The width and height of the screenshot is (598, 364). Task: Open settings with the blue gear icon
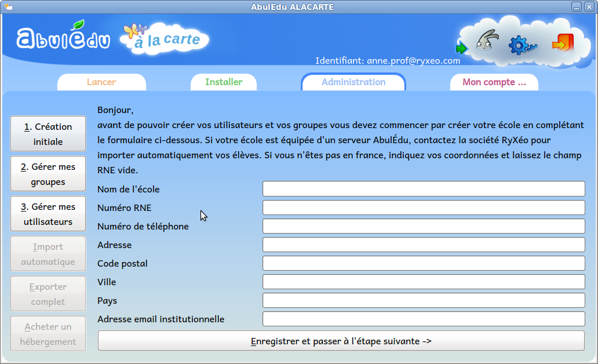click(x=523, y=45)
